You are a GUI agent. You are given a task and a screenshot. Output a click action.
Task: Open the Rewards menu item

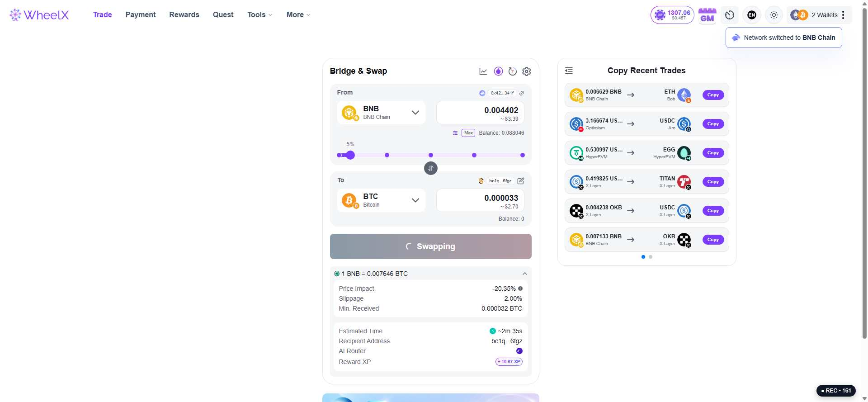[184, 14]
